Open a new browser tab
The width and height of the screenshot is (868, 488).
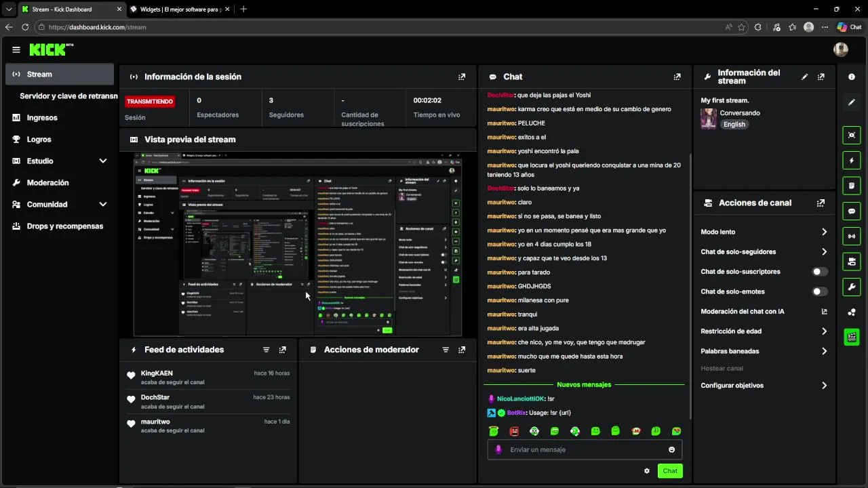[243, 9]
